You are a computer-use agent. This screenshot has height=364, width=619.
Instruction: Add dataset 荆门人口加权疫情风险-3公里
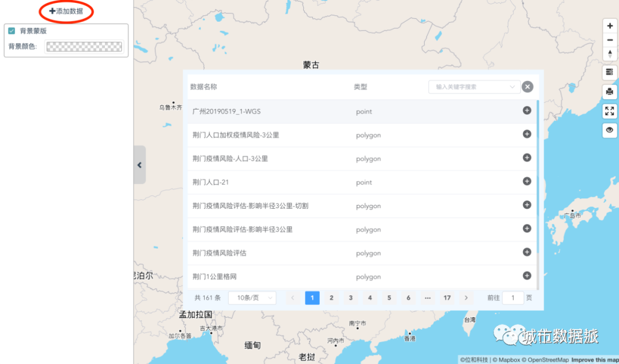[x=527, y=134]
